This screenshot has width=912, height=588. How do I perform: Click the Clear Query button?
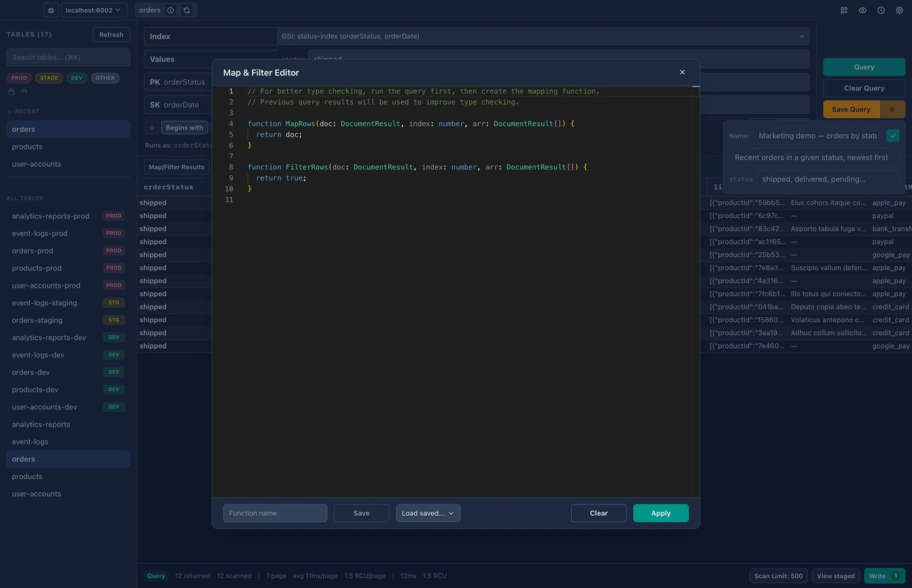(864, 88)
